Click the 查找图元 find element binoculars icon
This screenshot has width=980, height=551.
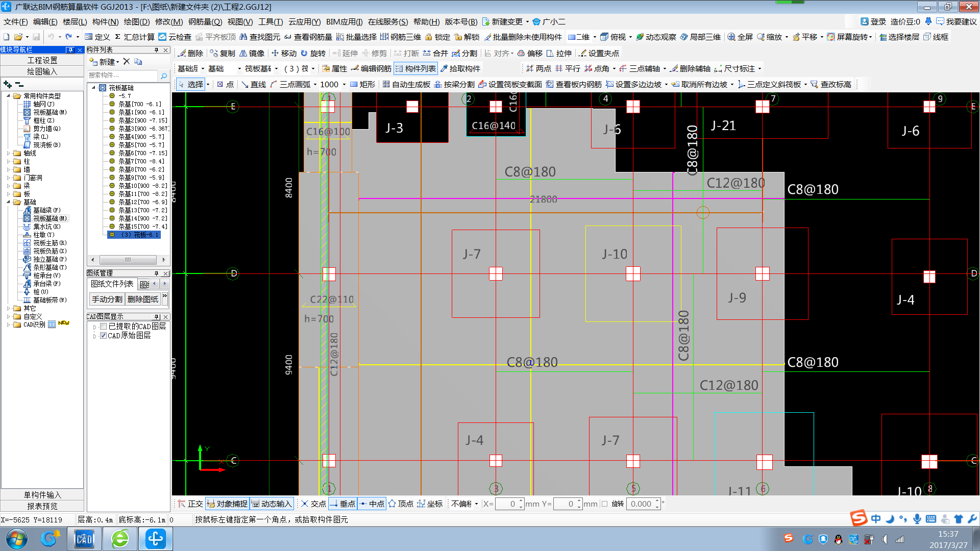tap(243, 37)
